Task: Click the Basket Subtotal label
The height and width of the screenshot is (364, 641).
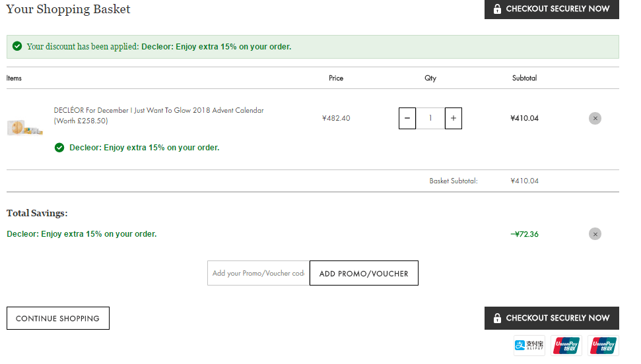Action: (454, 181)
